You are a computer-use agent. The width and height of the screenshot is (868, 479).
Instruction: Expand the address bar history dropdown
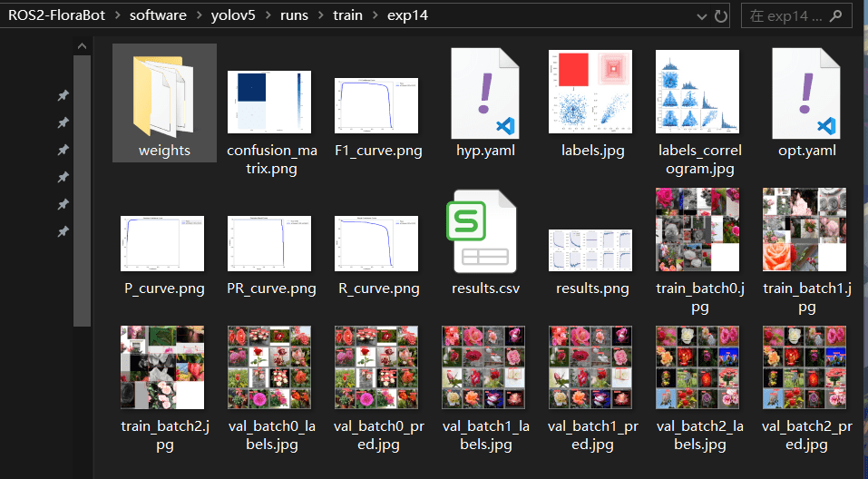click(x=701, y=16)
